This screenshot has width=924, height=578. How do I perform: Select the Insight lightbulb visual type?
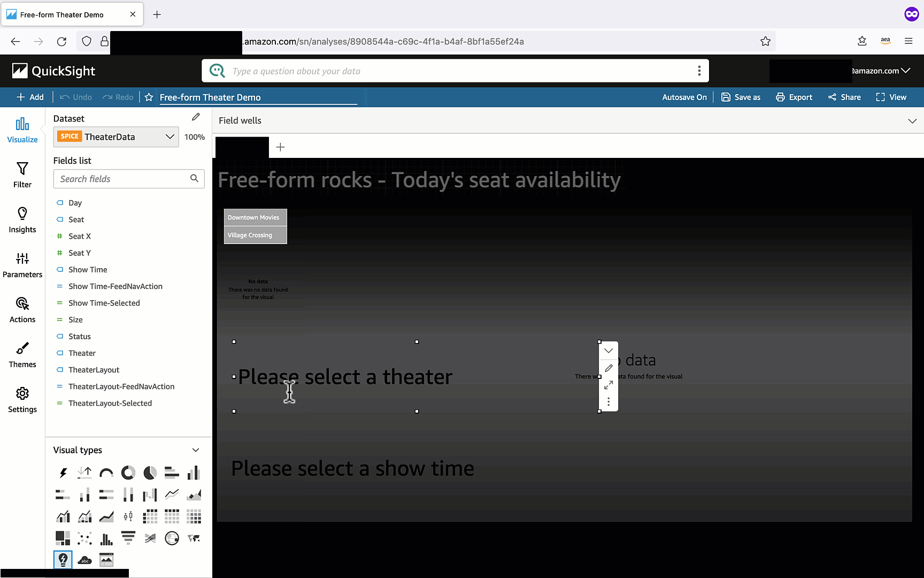pos(63,560)
